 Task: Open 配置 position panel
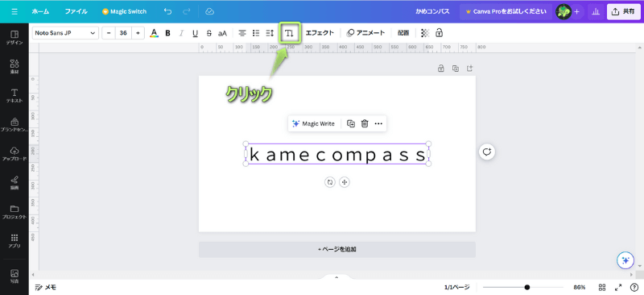coord(403,33)
